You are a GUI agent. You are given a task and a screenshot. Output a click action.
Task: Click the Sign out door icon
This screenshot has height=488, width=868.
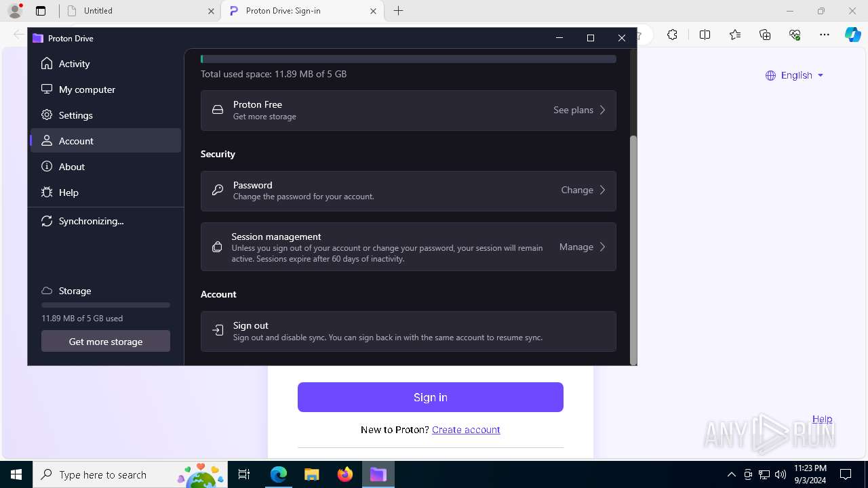[218, 331]
